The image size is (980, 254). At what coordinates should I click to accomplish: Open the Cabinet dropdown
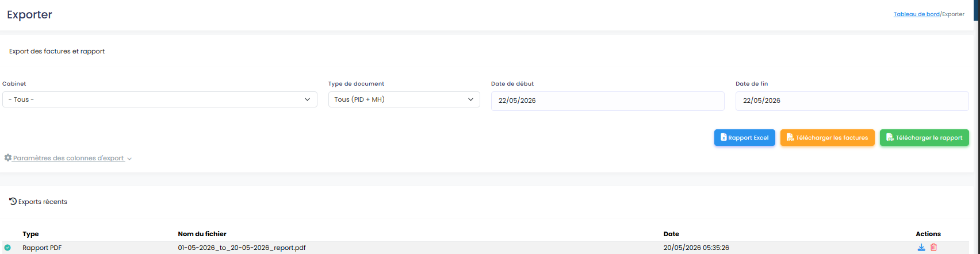(x=160, y=99)
